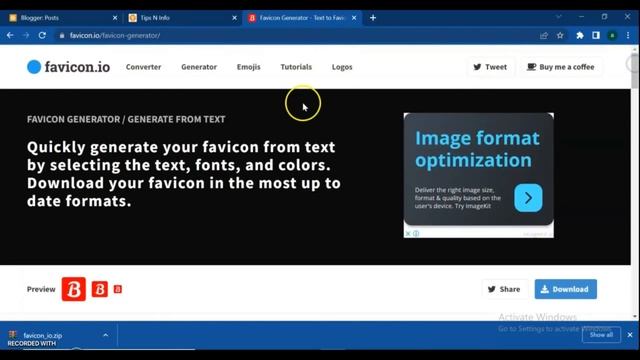
Task: Bookmark this page with the star icon
Action: pos(560,36)
